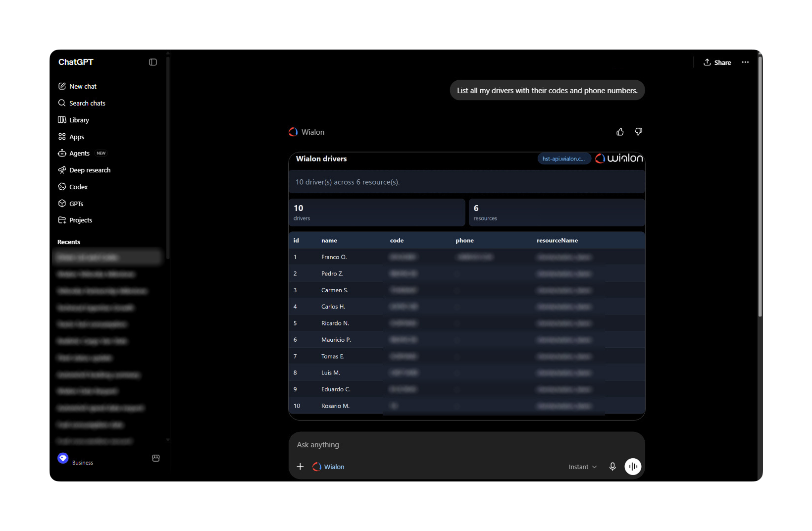Click the sidebar vertical scrollbar
The image size is (812, 531).
pyautogui.click(x=168, y=158)
